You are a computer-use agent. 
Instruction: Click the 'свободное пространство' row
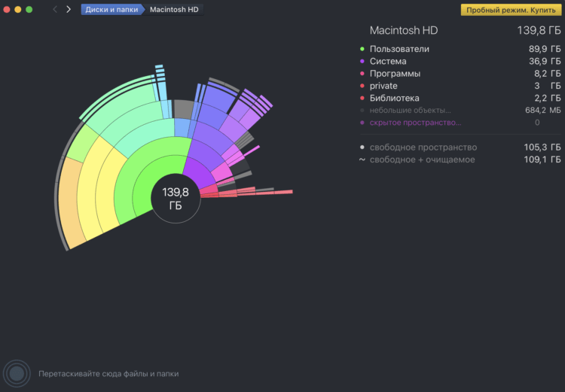(x=460, y=147)
